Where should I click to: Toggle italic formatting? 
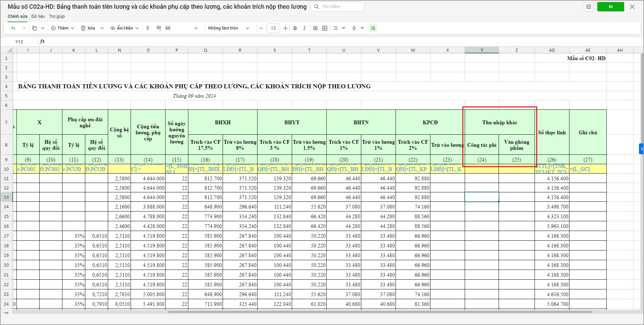tap(304, 28)
